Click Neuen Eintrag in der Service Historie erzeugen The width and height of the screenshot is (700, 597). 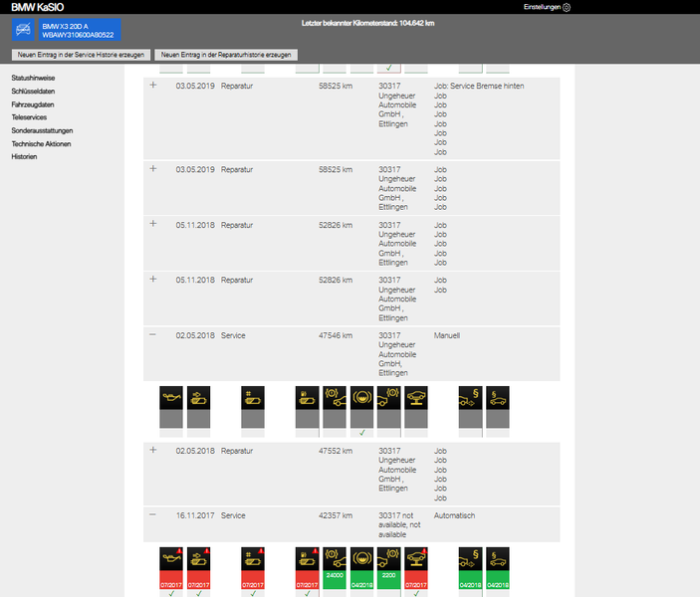click(81, 55)
